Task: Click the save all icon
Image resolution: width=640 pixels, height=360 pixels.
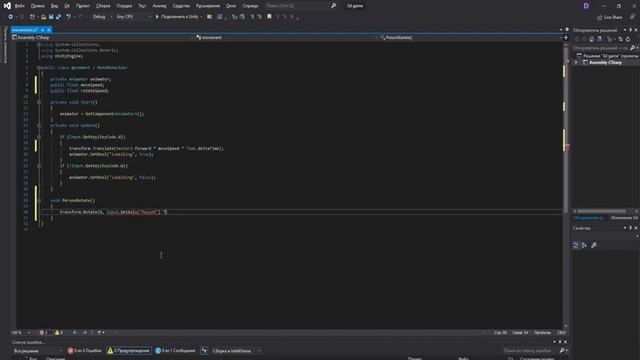Action: (58, 17)
